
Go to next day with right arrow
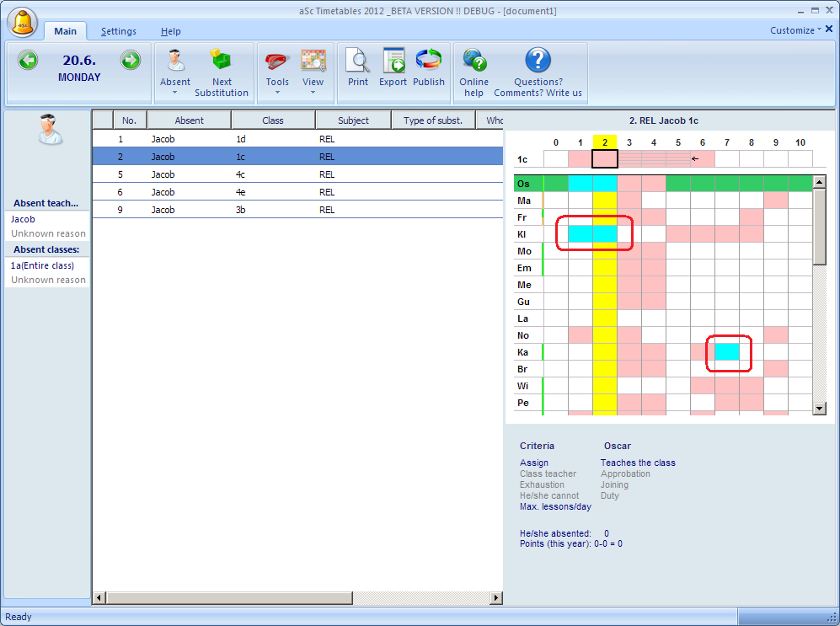pos(130,60)
